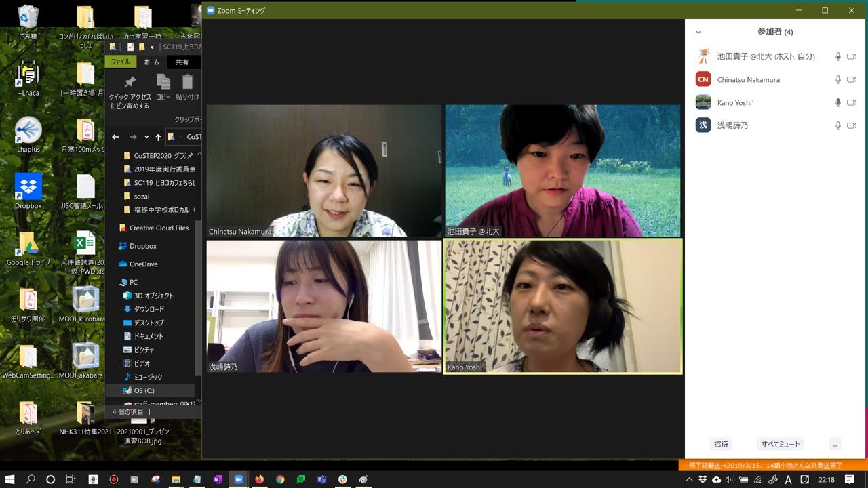Screen dimensions: 868x488
Task: Select +Lhaca desktop shortcut
Action: click(28, 79)
